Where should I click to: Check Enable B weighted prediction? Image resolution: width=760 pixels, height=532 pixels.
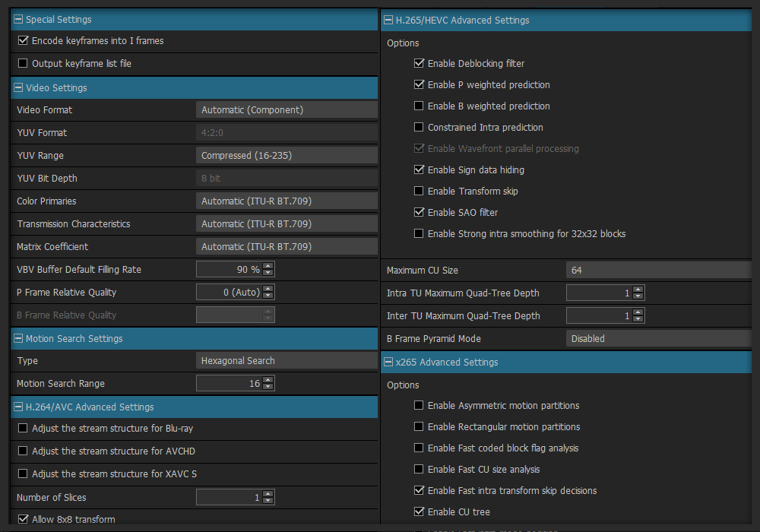click(x=419, y=106)
